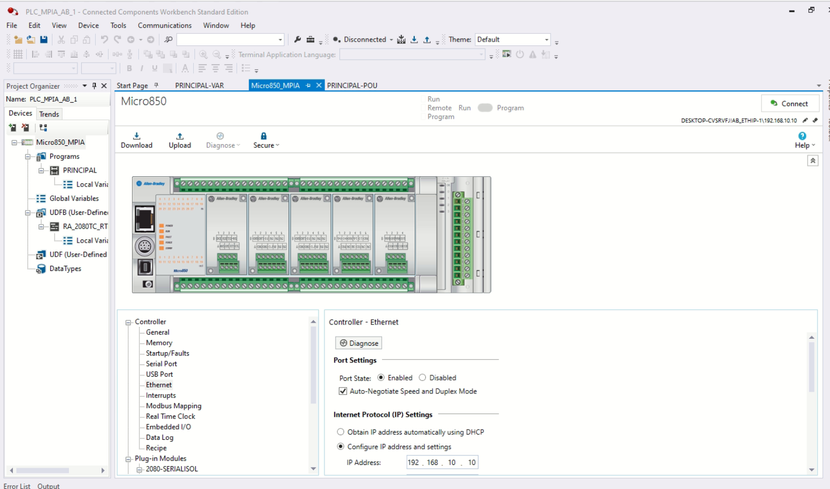Image resolution: width=830 pixels, height=489 pixels.
Task: Open the Disconnected status dropdown arrow
Action: 391,40
